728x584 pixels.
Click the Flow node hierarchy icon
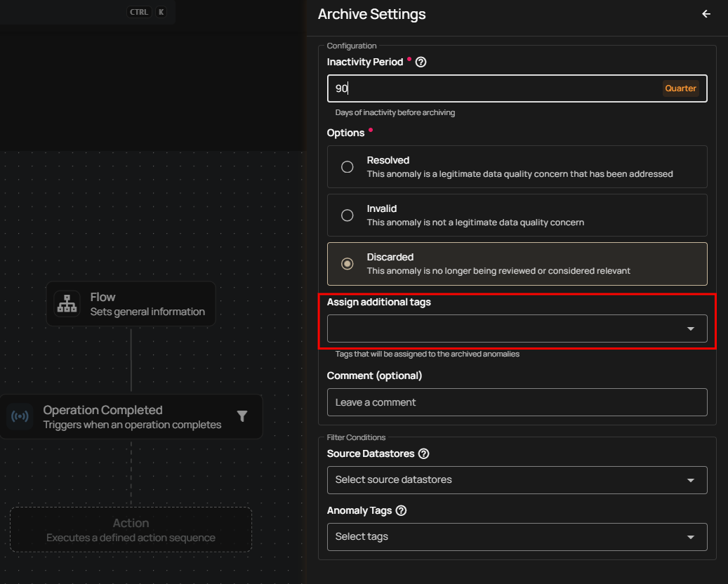[x=67, y=303]
